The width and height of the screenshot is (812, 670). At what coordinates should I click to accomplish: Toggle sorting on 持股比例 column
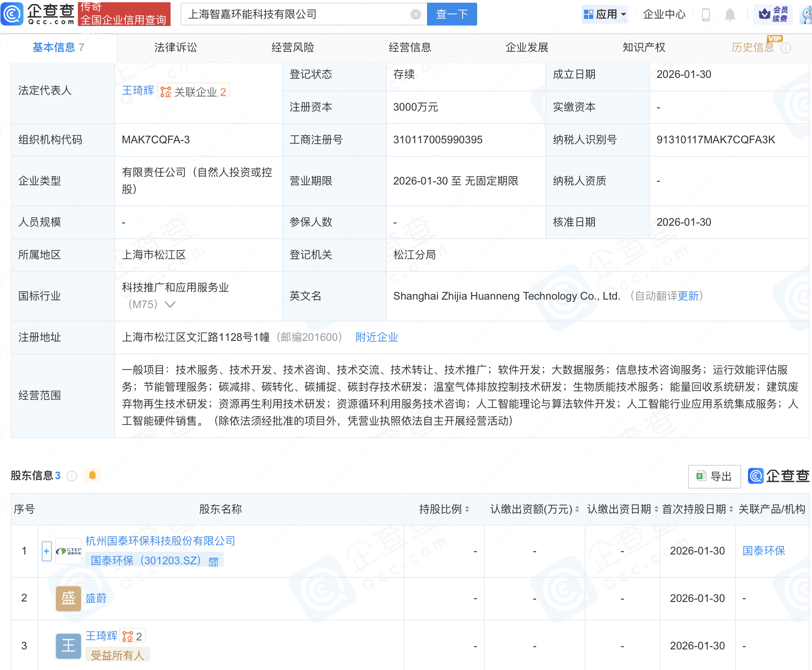click(x=468, y=509)
